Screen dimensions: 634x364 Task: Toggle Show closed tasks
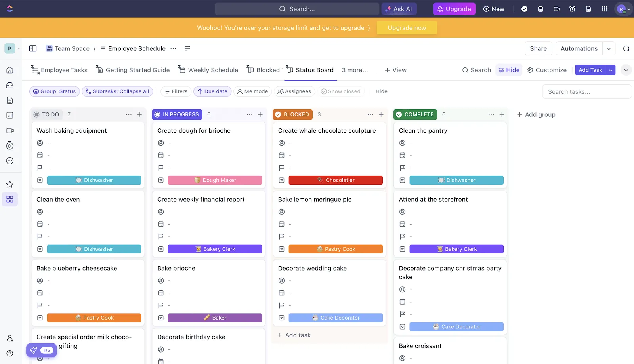(341, 91)
